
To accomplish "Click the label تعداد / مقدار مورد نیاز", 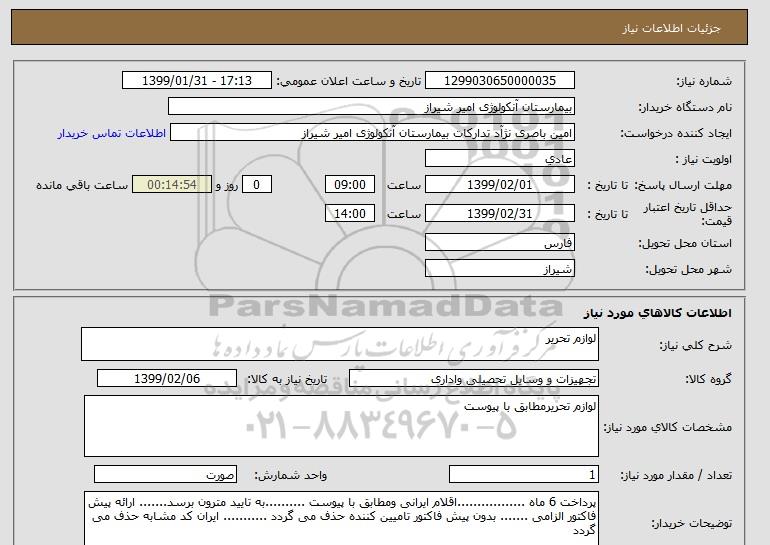I will [x=676, y=475].
